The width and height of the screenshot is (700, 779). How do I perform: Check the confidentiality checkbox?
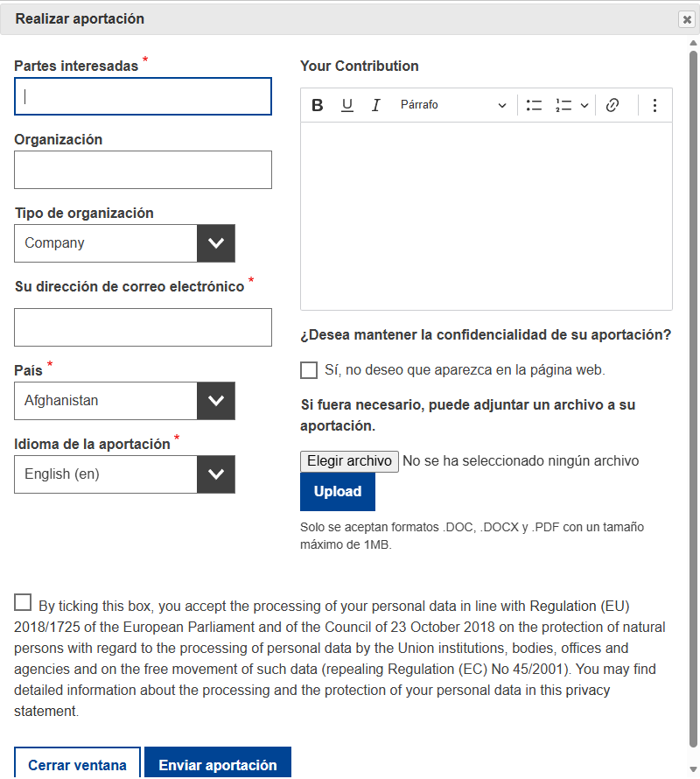(x=309, y=370)
